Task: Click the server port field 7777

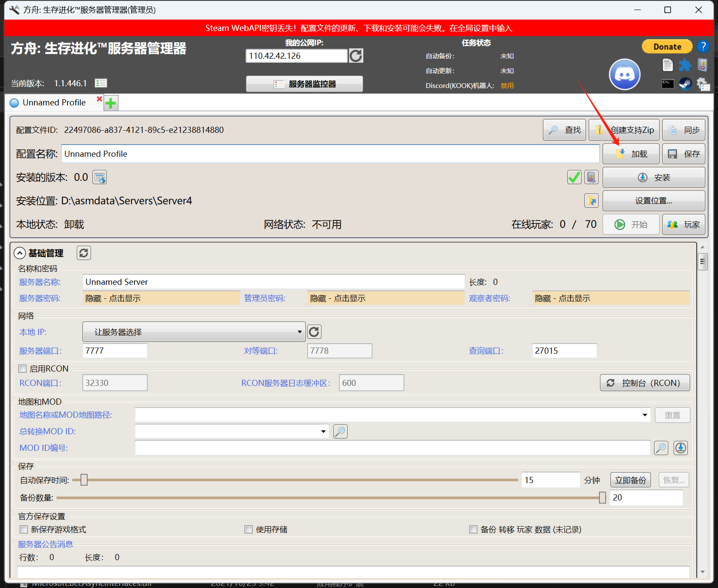Action: tap(115, 351)
